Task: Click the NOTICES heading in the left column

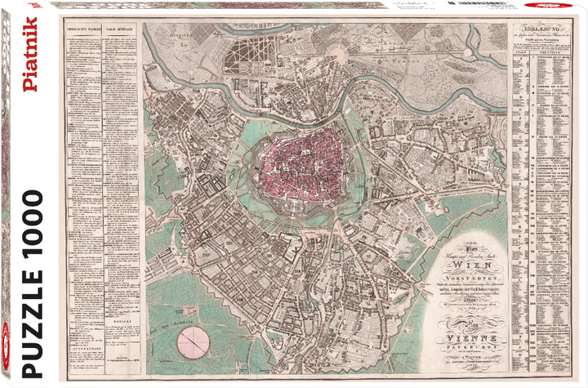Action: [121, 322]
